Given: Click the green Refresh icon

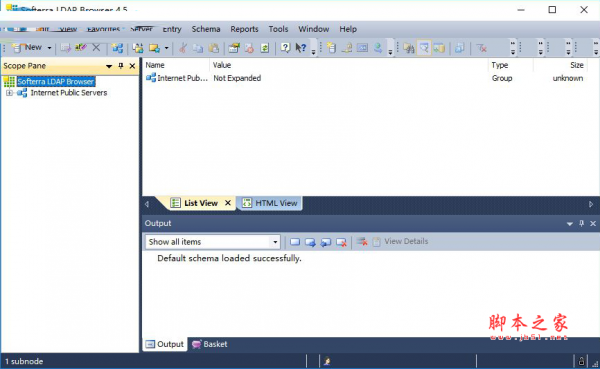Looking at the screenshot, I should pos(265,48).
